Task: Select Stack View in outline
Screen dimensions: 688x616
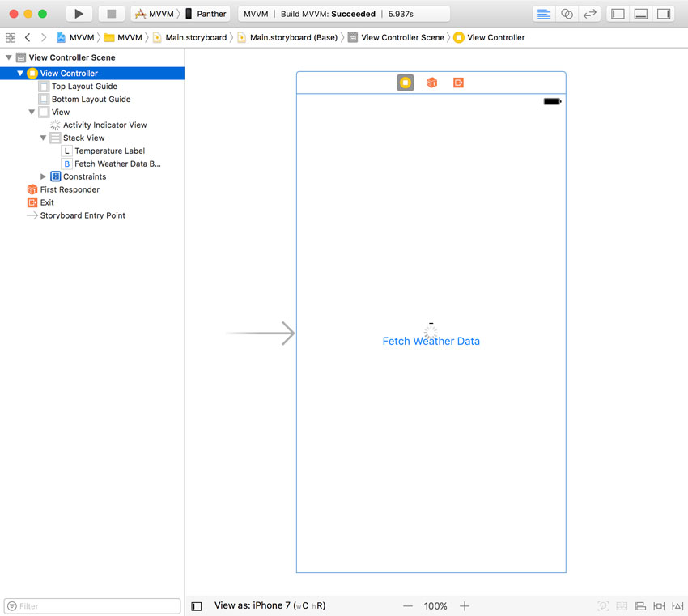Action: click(83, 138)
